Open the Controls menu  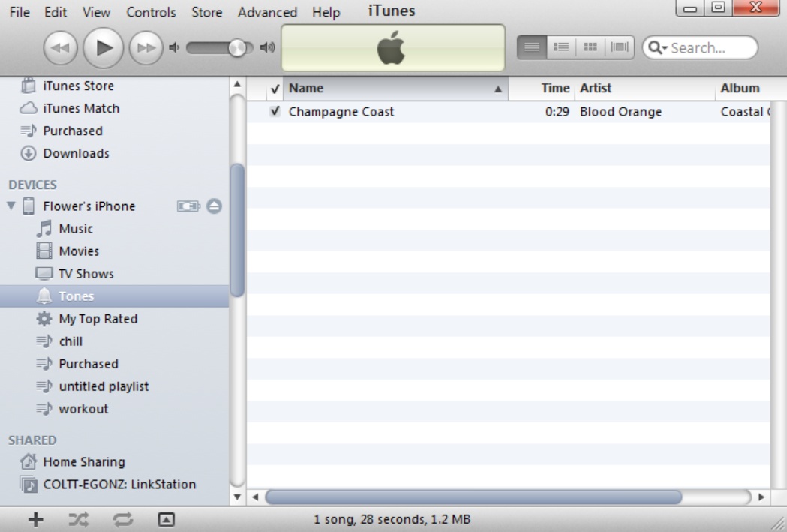tap(151, 12)
